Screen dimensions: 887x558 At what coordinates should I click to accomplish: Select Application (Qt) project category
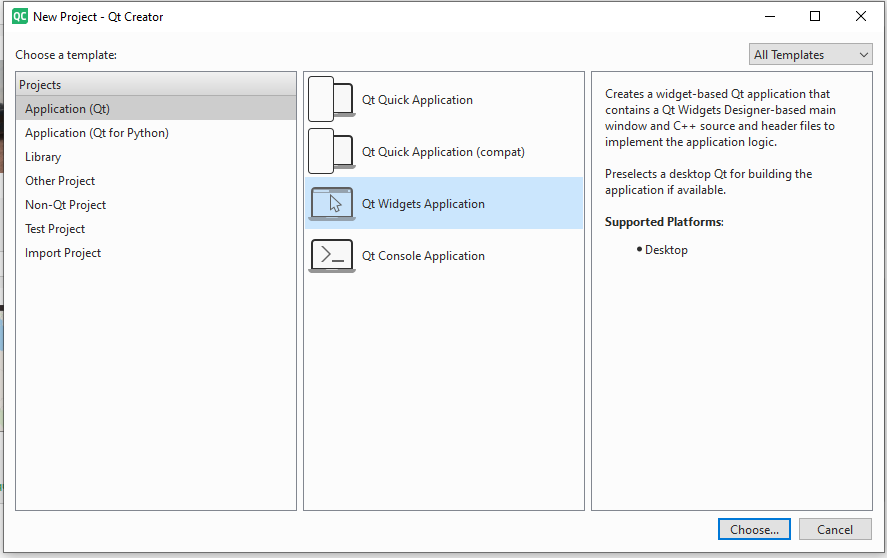coord(67,109)
